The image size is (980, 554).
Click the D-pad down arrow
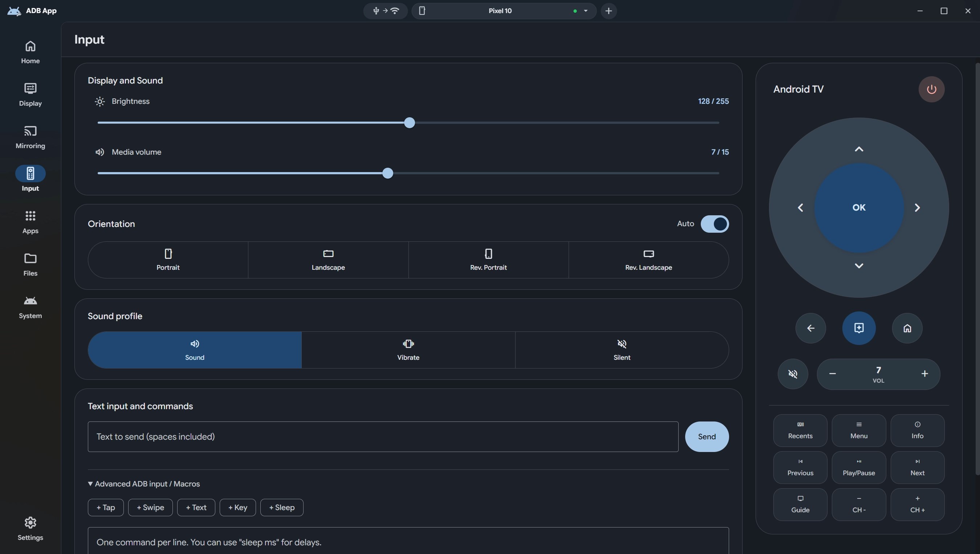click(x=859, y=266)
